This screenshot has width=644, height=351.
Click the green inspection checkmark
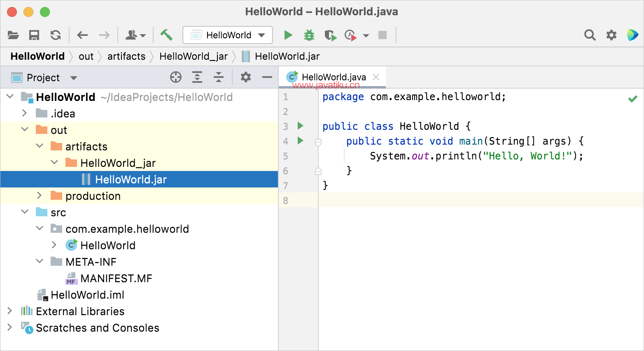pos(633,99)
